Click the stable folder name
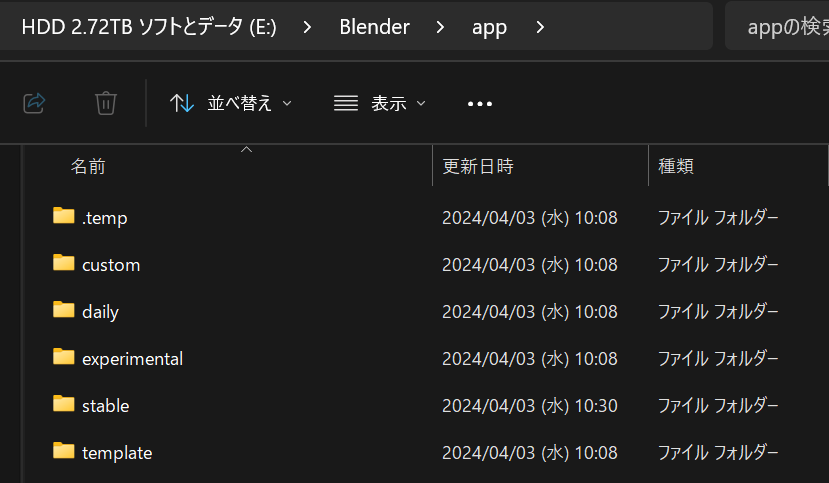The width and height of the screenshot is (829, 483). coord(106,406)
